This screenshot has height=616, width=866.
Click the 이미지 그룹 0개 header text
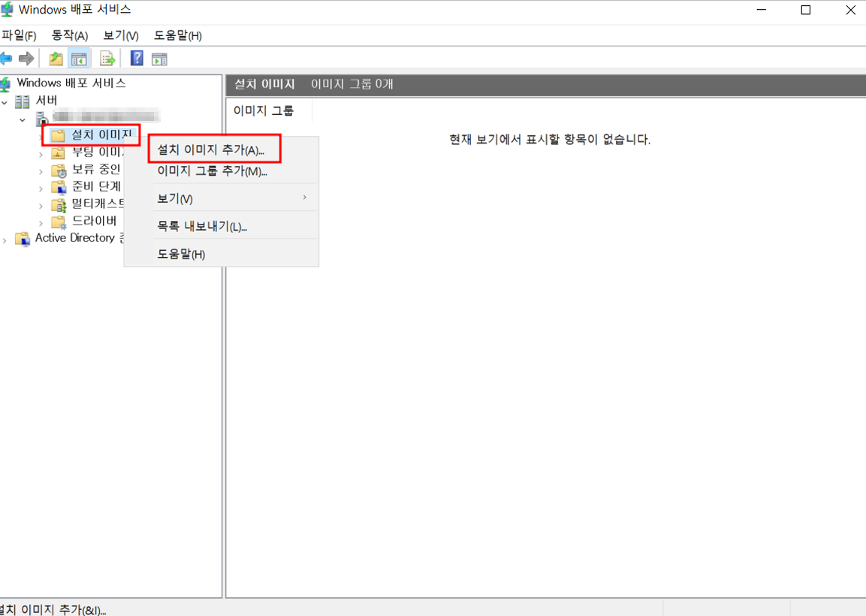pos(352,84)
